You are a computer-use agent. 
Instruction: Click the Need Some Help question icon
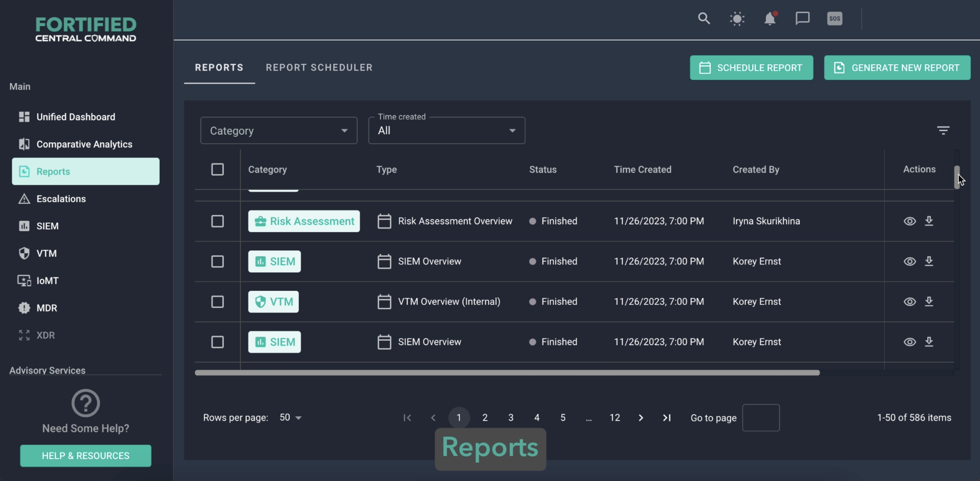85,403
